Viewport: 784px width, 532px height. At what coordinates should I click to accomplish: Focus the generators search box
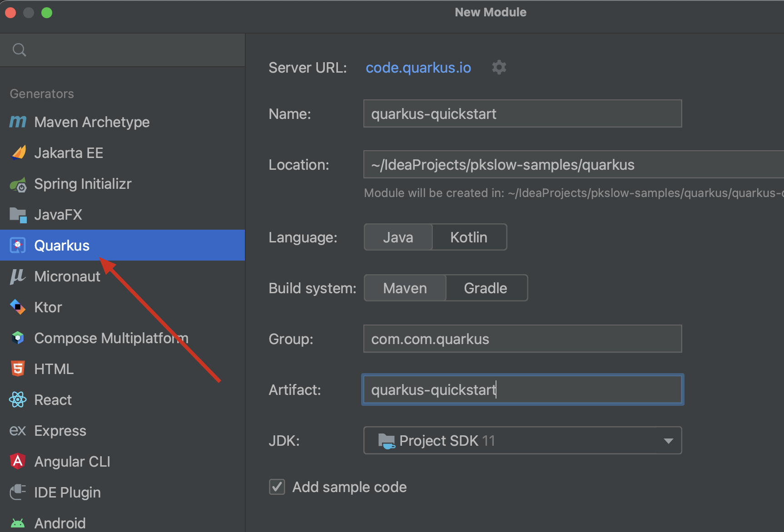click(132, 50)
